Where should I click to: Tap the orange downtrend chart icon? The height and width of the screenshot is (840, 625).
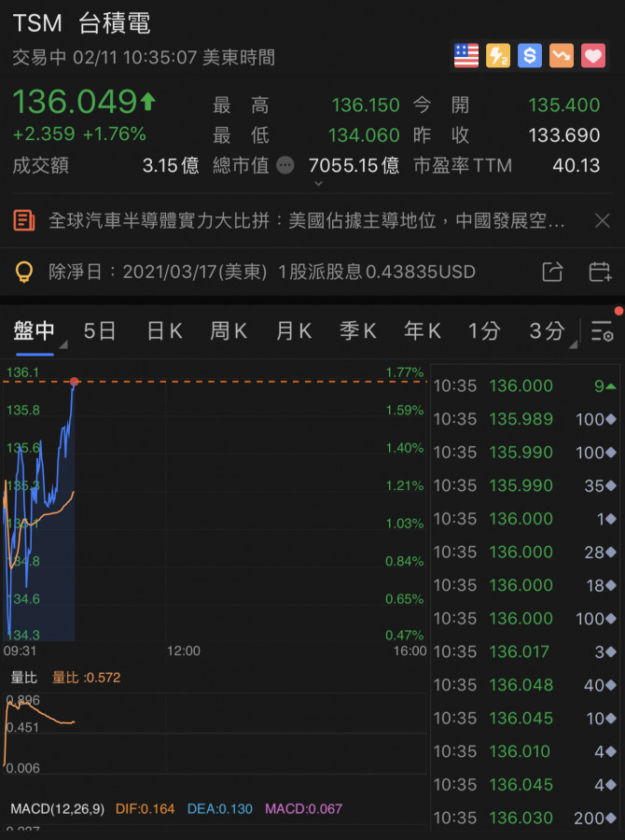(x=562, y=56)
